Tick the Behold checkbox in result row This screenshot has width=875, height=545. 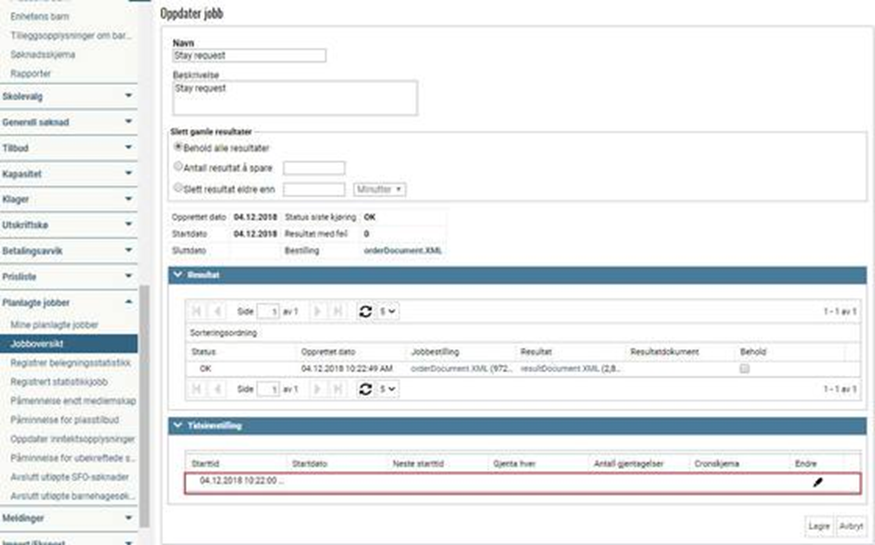point(745,369)
